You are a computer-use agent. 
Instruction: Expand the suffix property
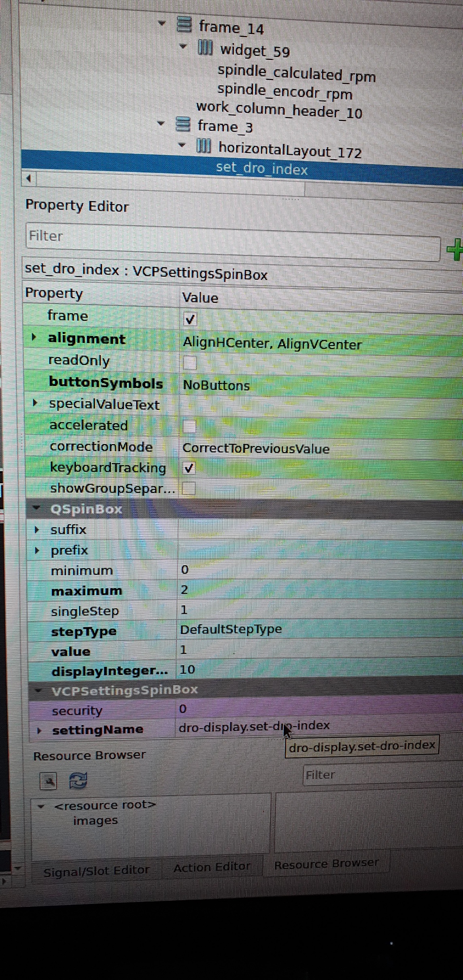click(x=37, y=529)
